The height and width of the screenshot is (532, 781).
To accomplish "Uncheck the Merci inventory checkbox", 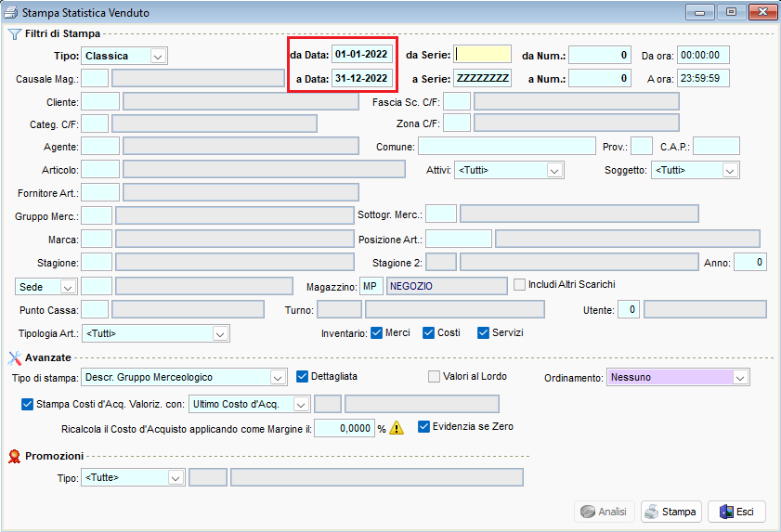I will point(376,332).
